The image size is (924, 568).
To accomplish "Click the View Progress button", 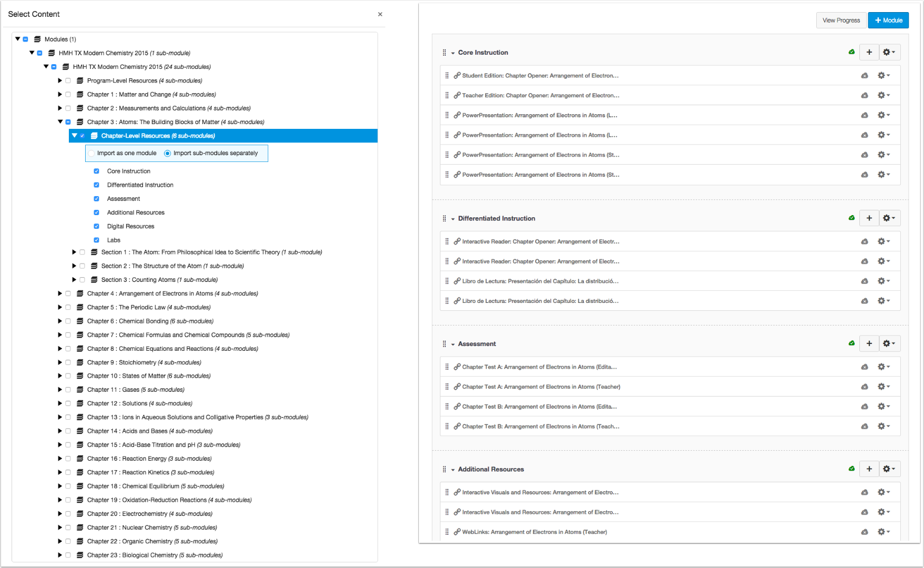I will (x=841, y=20).
